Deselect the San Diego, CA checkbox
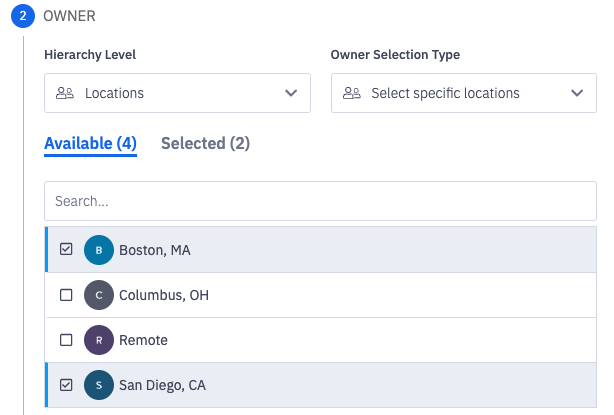The height and width of the screenshot is (415, 614). click(67, 385)
